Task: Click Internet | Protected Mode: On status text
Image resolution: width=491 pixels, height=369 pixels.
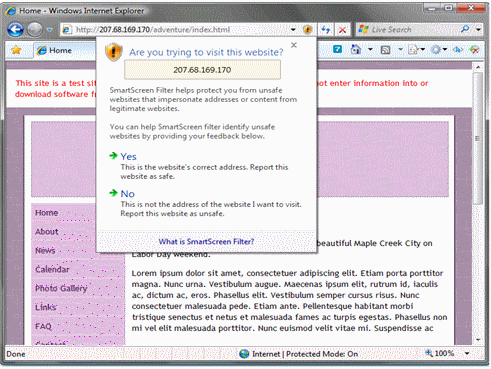Action: click(x=305, y=354)
